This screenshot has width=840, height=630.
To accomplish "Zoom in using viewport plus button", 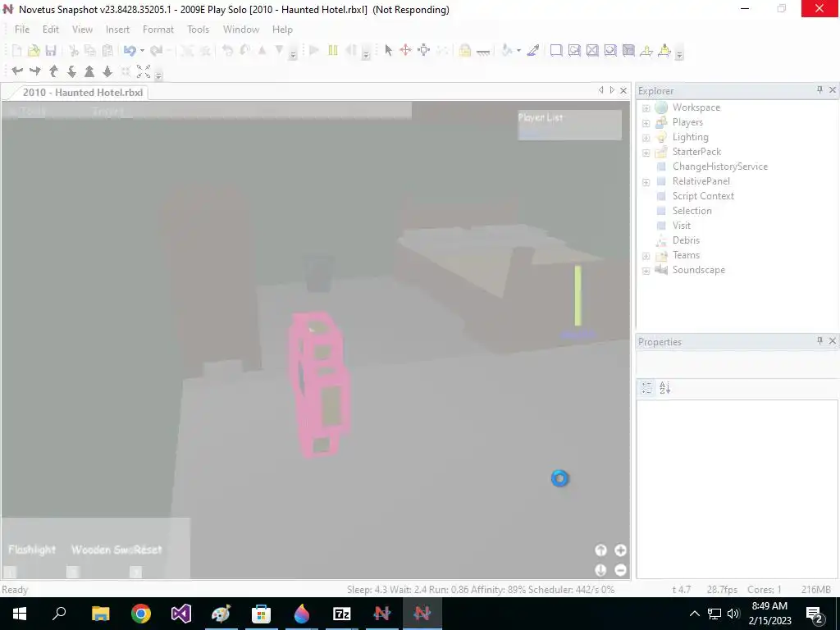I will [620, 550].
